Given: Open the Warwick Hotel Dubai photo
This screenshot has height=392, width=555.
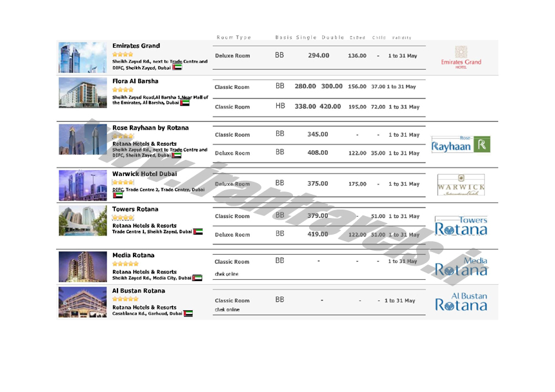Looking at the screenshot, I should click(x=83, y=186).
